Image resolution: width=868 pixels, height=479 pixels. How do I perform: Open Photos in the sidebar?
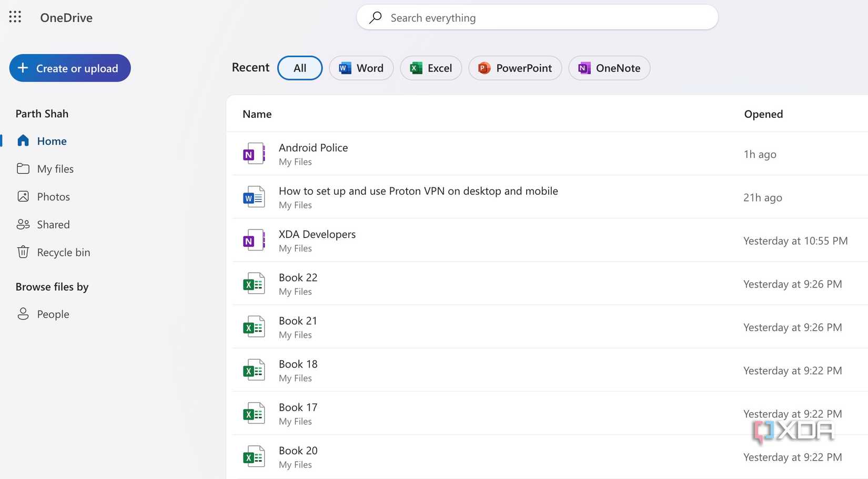[x=53, y=196]
